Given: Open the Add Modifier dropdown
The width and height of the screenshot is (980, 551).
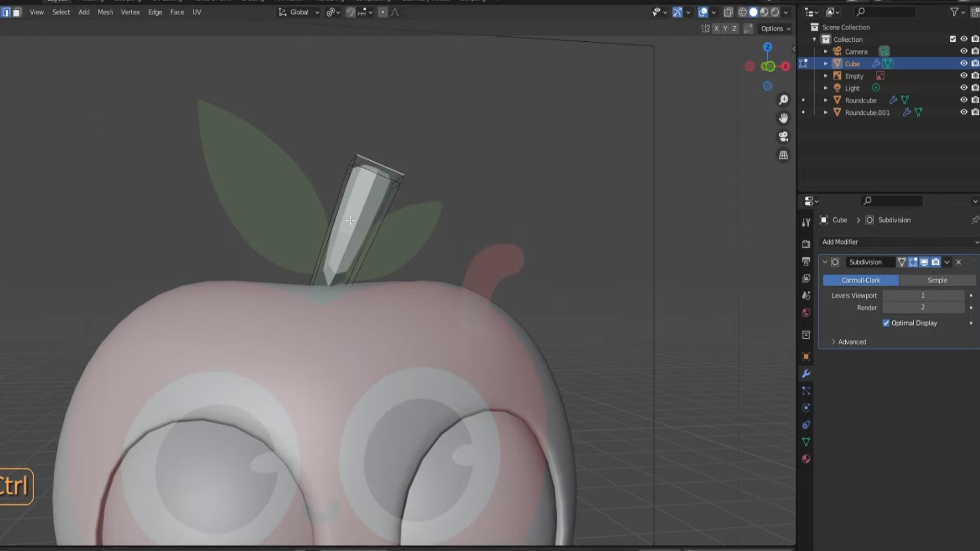Looking at the screenshot, I should (898, 242).
